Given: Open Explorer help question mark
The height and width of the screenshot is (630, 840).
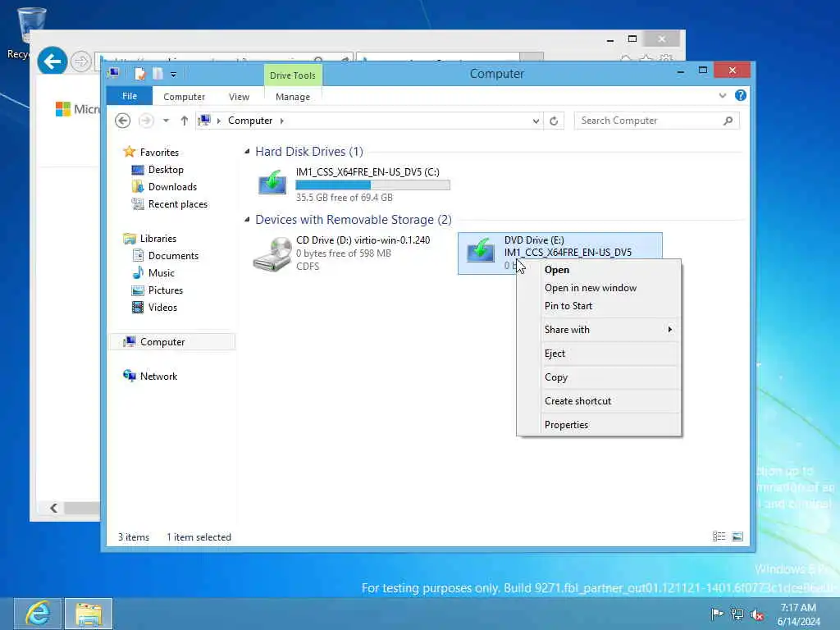Looking at the screenshot, I should click(x=741, y=95).
